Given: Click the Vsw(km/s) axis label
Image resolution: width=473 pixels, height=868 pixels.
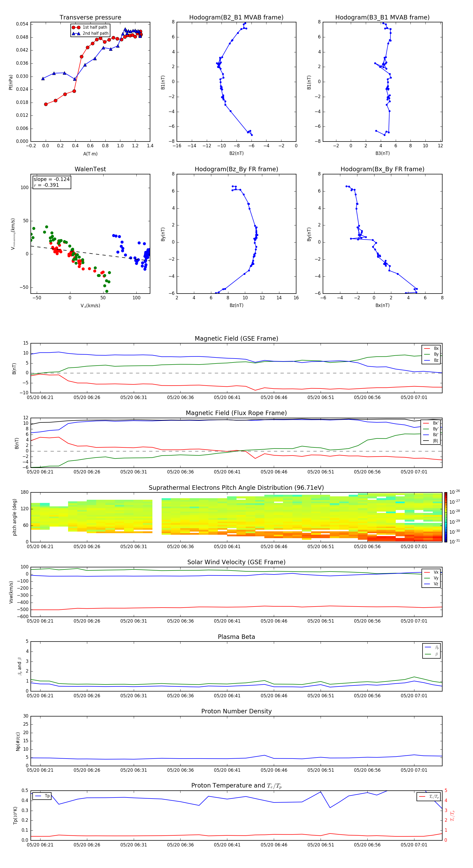Looking at the screenshot, I should [x=11, y=592].
